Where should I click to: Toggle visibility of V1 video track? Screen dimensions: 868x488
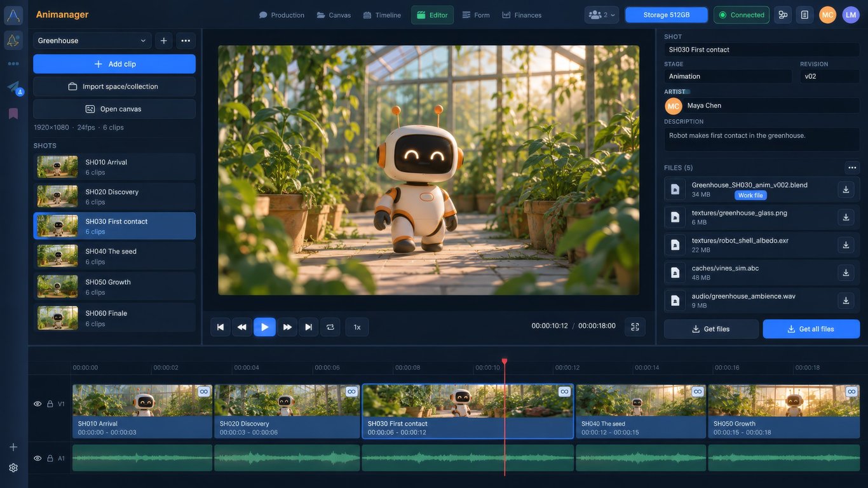37,404
